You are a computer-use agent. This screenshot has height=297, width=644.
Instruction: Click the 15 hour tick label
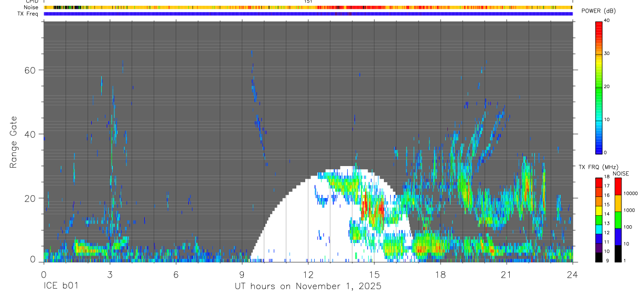[374, 274]
